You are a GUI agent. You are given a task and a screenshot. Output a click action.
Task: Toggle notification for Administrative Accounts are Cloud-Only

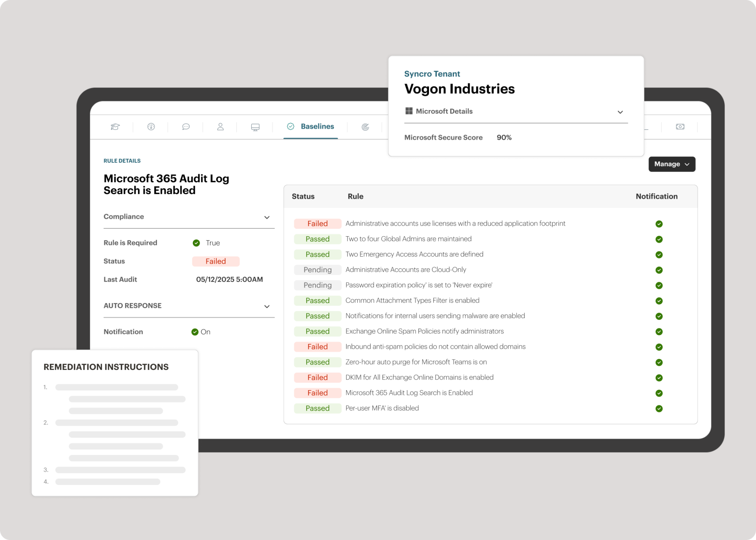tap(659, 270)
